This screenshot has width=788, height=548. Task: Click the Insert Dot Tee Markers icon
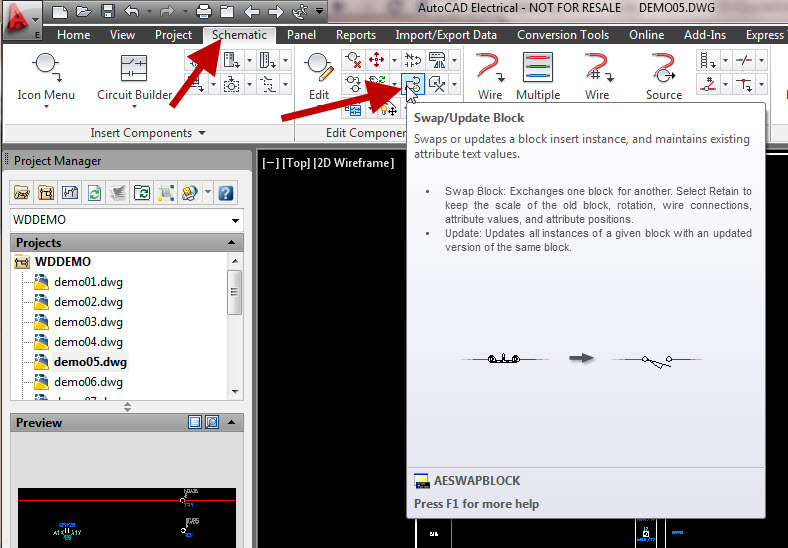pos(744,84)
